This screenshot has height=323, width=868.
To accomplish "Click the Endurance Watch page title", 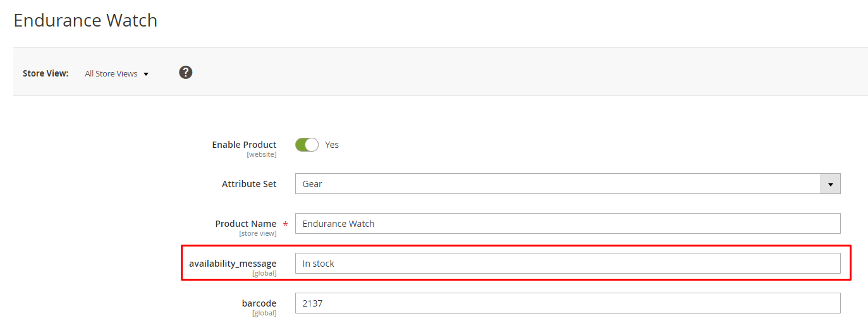I will [x=85, y=20].
